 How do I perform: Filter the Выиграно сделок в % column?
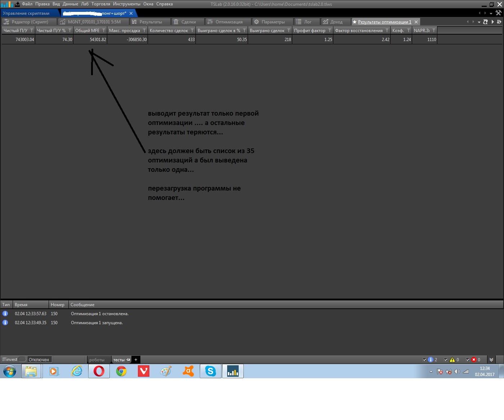tap(244, 31)
